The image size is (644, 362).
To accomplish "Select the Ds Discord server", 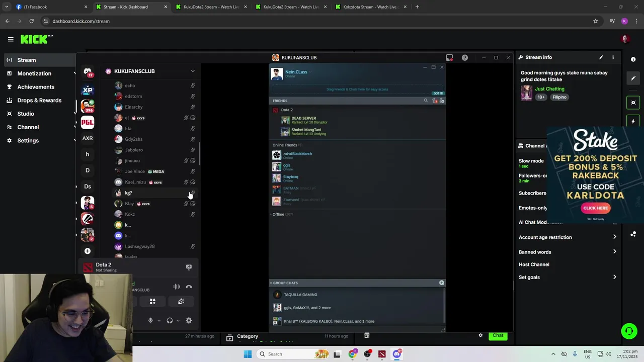I will coord(88,187).
